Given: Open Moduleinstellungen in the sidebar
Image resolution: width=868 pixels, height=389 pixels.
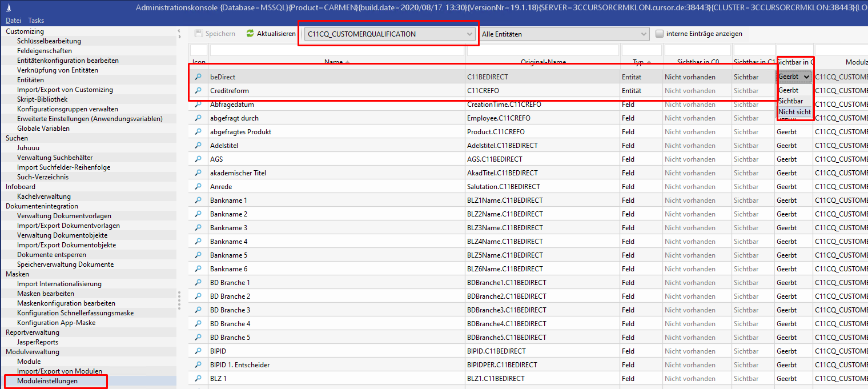Looking at the screenshot, I should pos(47,381).
